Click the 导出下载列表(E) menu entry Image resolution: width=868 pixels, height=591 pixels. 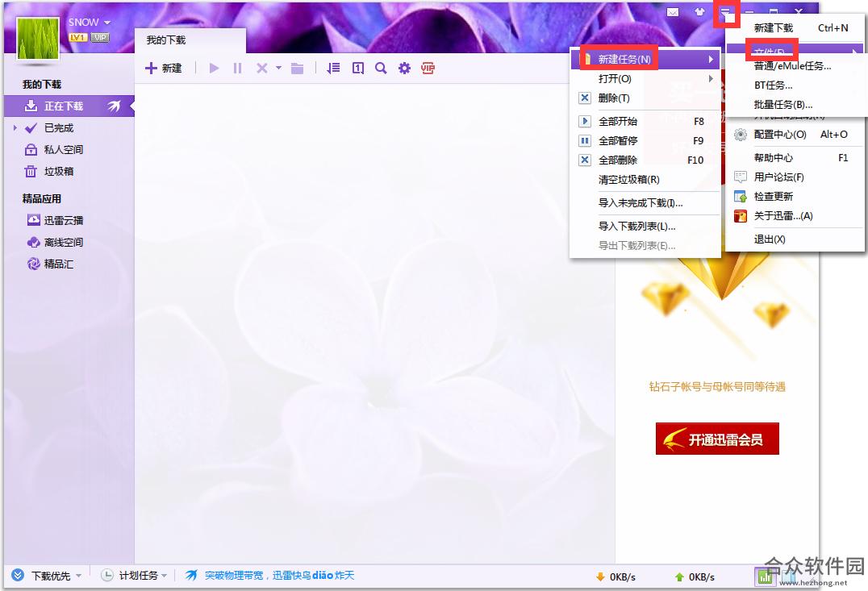(645, 245)
